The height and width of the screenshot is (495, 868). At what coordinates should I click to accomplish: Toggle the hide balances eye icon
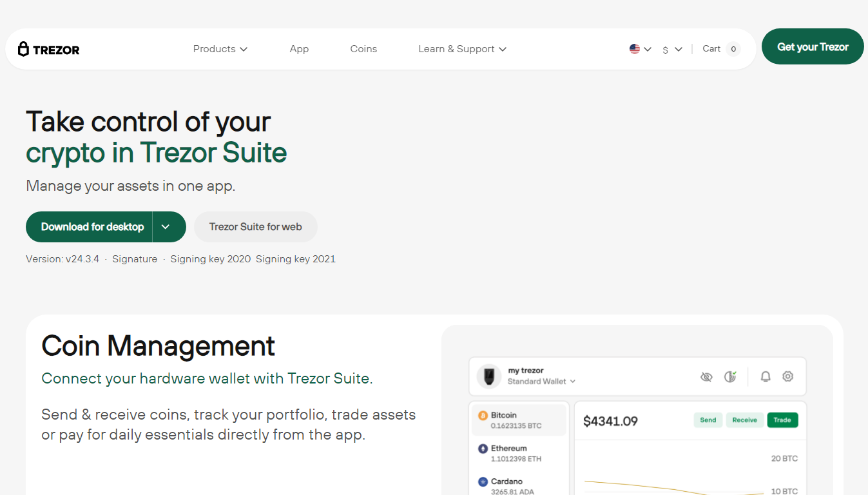coord(706,376)
